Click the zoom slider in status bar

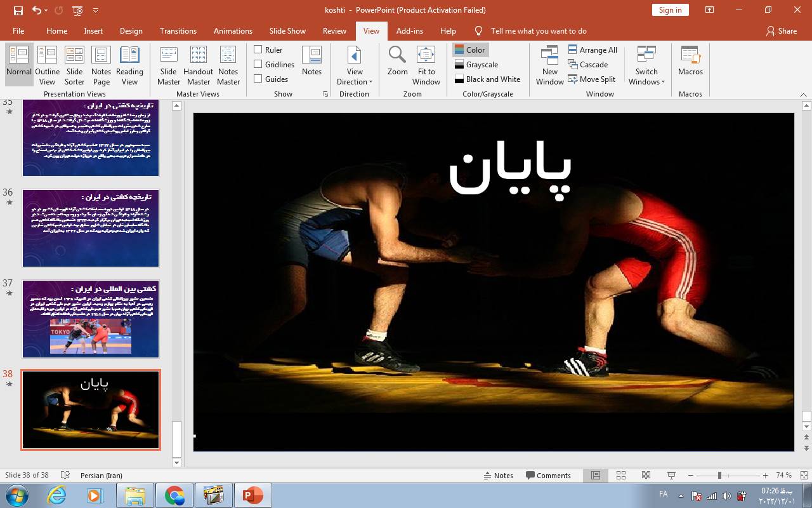[x=719, y=475]
